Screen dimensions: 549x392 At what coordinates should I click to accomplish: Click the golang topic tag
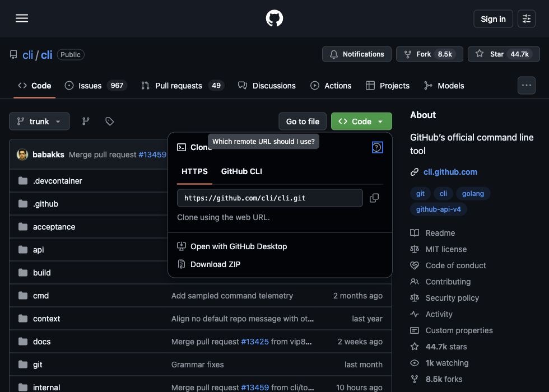coord(473,194)
